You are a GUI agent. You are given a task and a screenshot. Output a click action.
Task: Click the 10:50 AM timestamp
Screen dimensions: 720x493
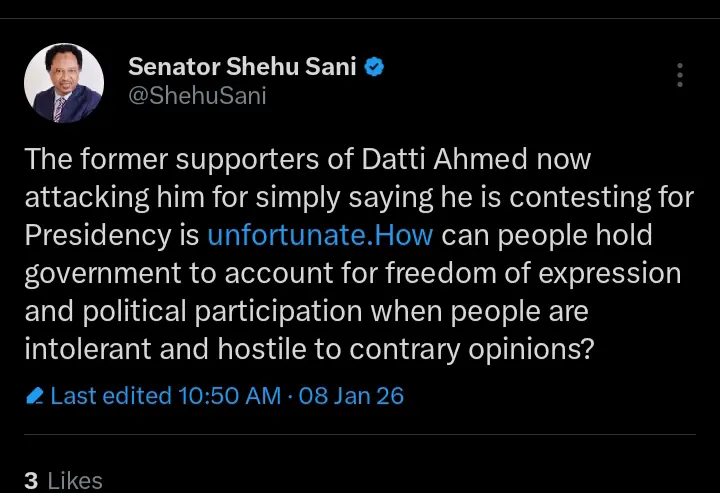point(229,396)
